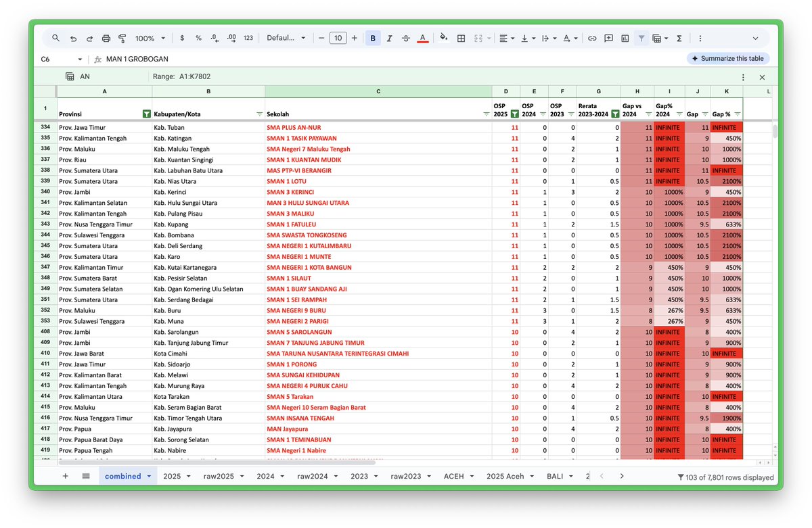Open the zoom 100% dropdown
Image resolution: width=812 pixels, height=528 pixels.
click(150, 39)
